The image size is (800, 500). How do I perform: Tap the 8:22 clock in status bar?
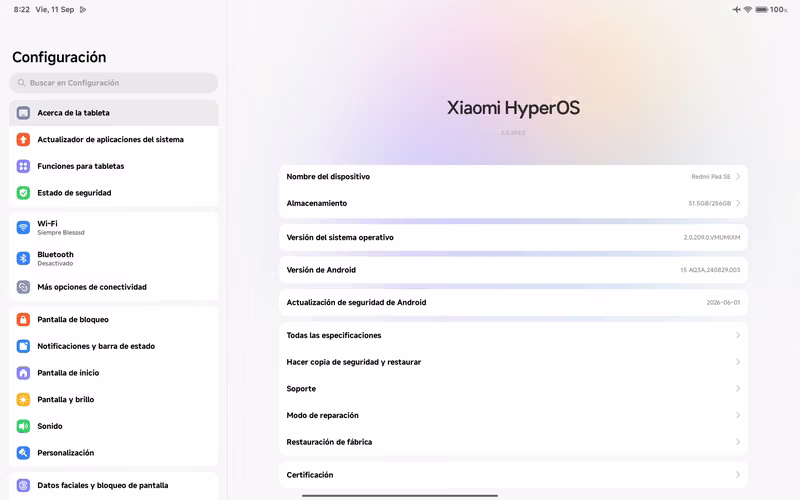click(x=21, y=9)
